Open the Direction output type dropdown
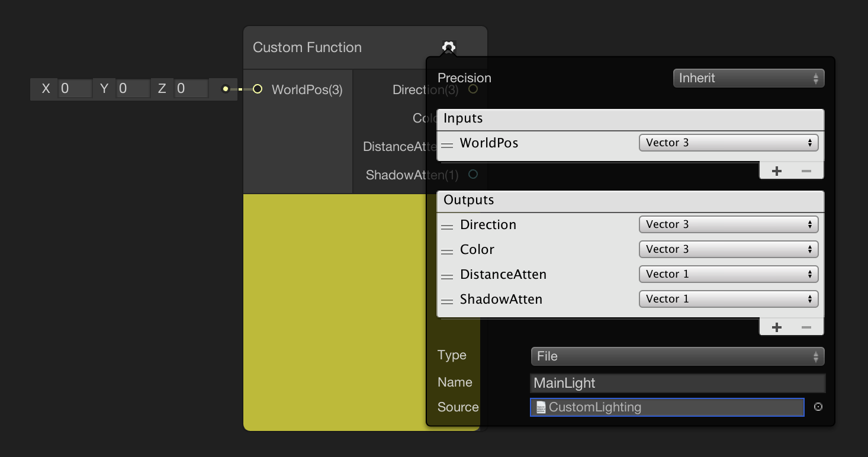Viewport: 868px width, 457px height. click(728, 224)
